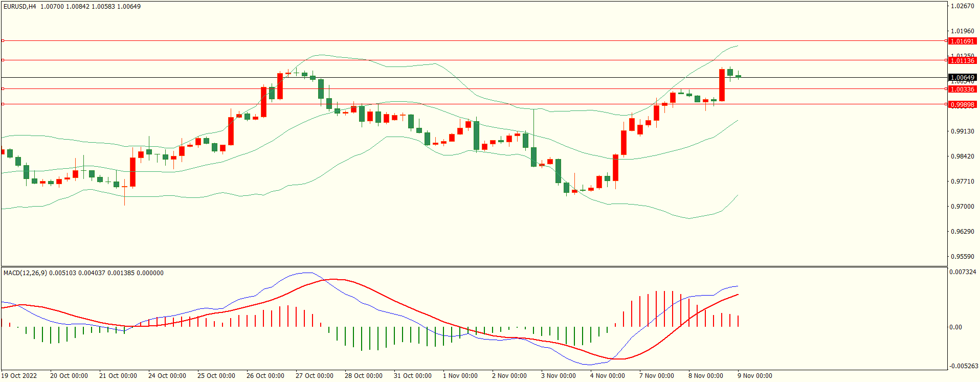Click the 1.02670 value on price scale
Image resolution: width=980 pixels, height=382 pixels.
962,6
